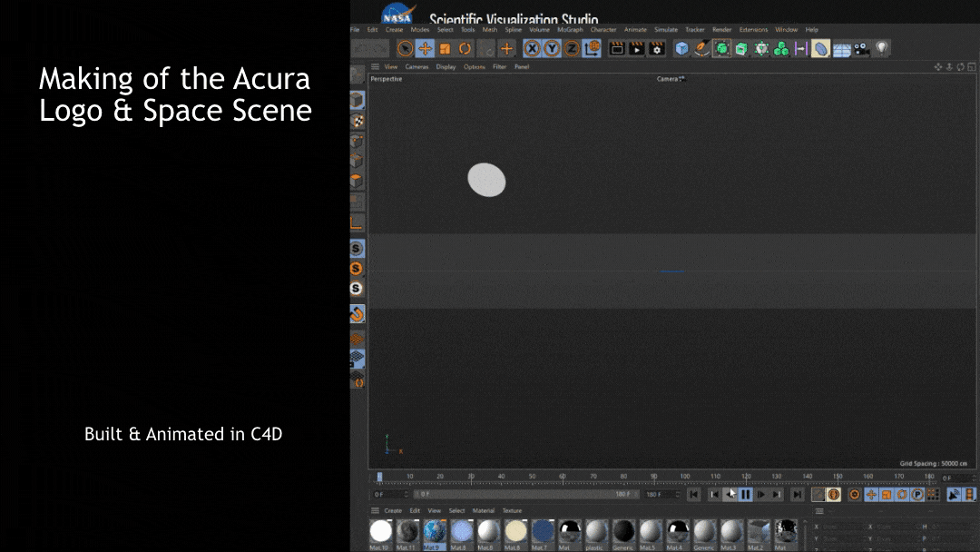
Task: Open the viewport Options menu
Action: point(475,67)
